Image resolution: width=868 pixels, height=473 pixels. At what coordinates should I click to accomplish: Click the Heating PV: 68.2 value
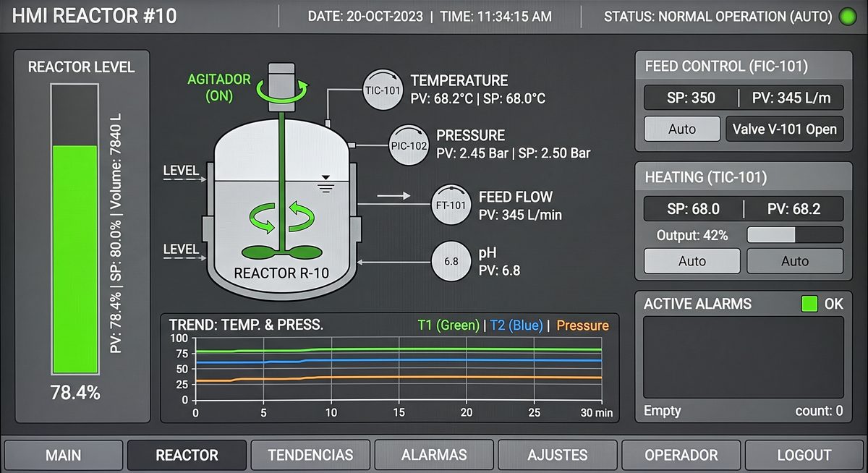793,209
